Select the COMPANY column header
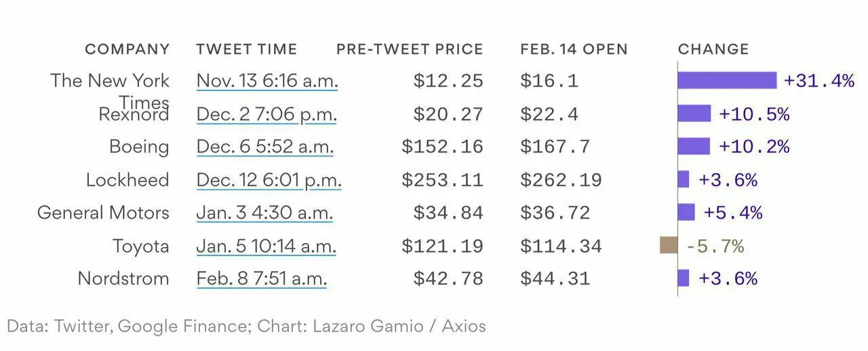Screen dimensions: 868x351 [127, 50]
